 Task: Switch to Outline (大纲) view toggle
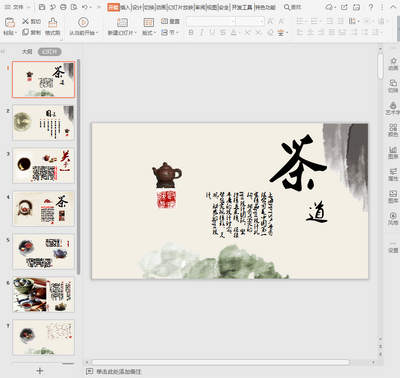[27, 52]
